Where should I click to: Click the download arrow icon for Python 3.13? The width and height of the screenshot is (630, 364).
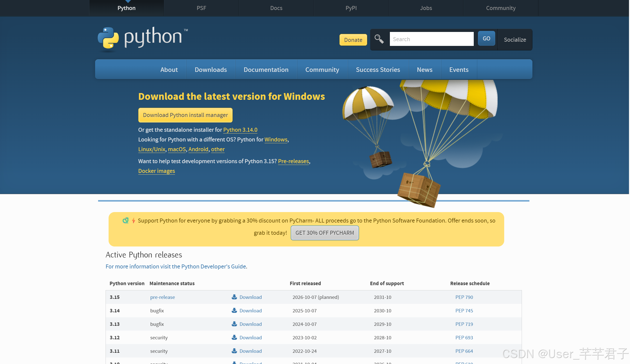[234, 324]
